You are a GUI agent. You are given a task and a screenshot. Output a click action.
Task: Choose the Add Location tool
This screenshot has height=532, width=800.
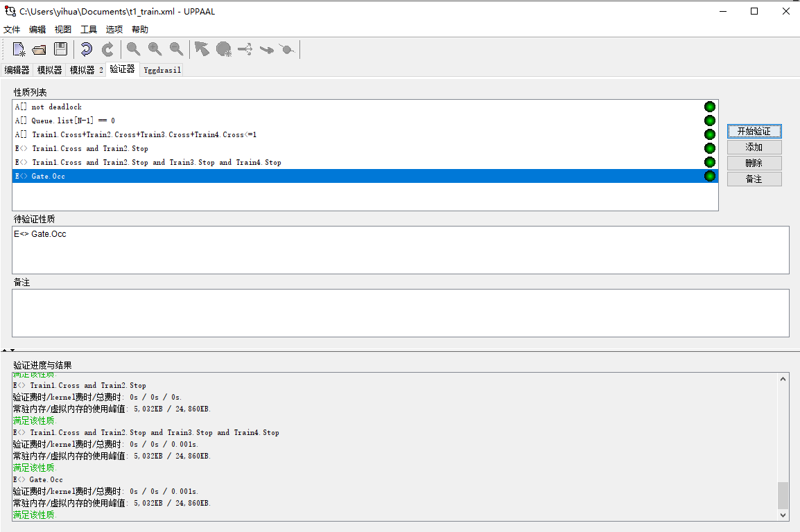223,49
